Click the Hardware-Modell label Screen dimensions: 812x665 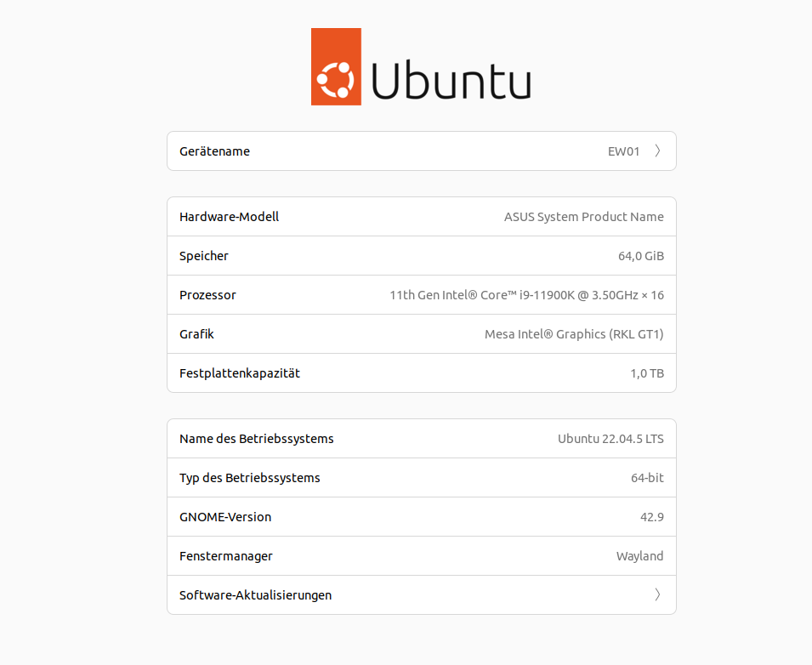229,217
